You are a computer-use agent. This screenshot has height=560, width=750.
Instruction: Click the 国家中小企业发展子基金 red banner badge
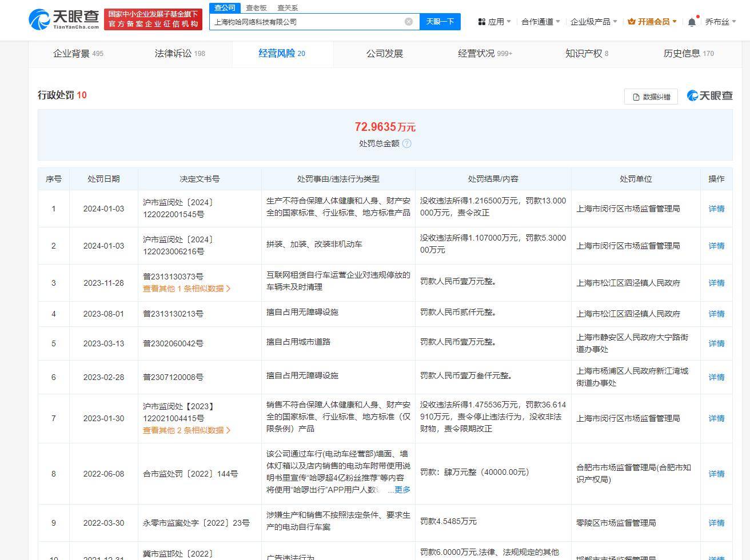[x=153, y=19]
